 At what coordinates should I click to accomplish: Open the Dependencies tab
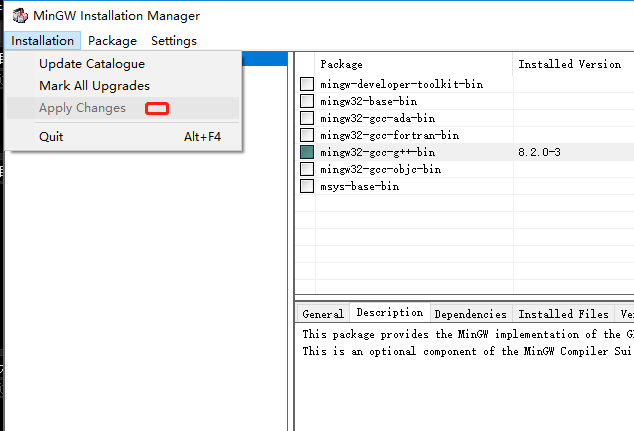pos(471,314)
